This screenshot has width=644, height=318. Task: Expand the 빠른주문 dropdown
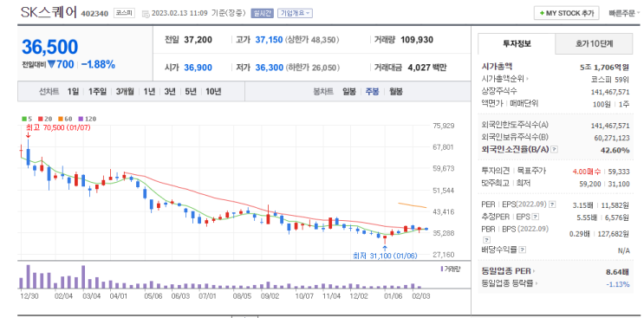[x=624, y=13]
